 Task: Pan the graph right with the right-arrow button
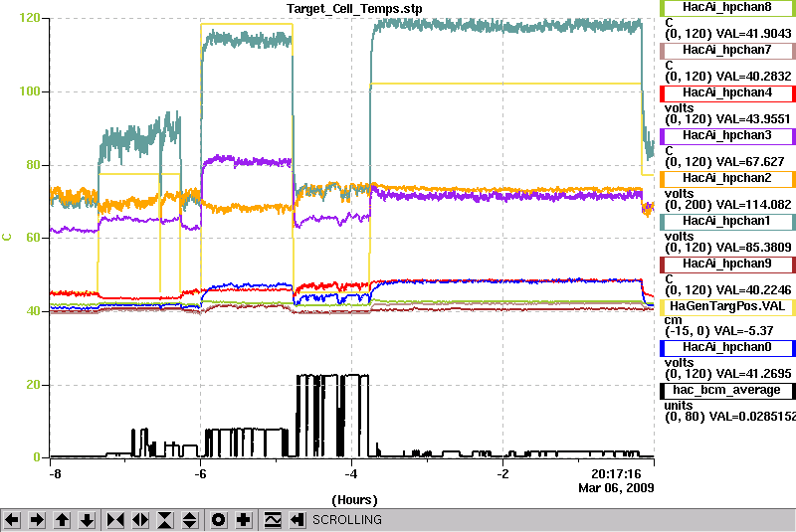pyautogui.click(x=37, y=520)
